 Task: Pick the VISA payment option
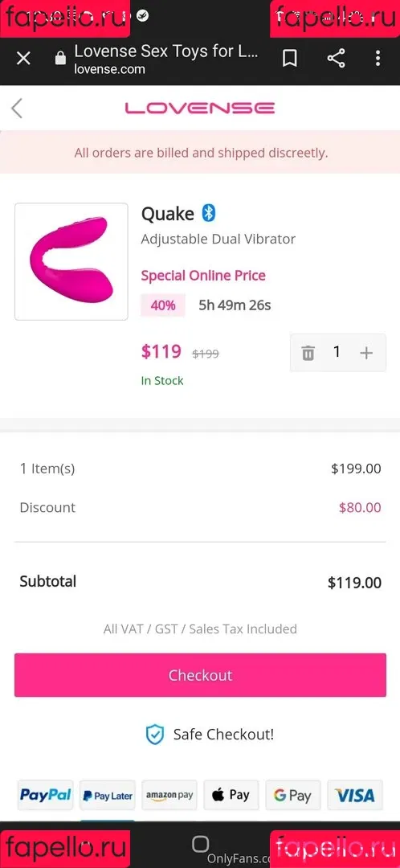(x=355, y=796)
